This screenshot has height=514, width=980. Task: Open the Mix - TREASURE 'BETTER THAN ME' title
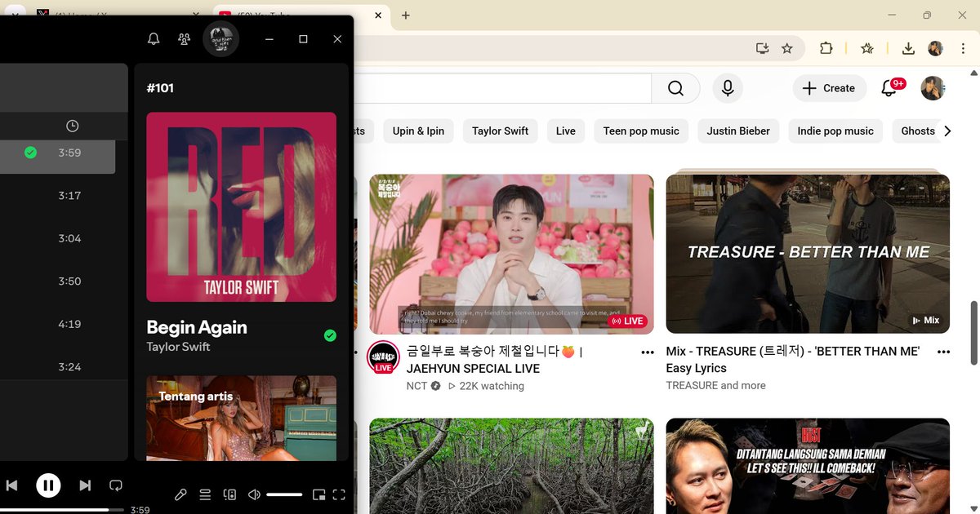[793, 360]
